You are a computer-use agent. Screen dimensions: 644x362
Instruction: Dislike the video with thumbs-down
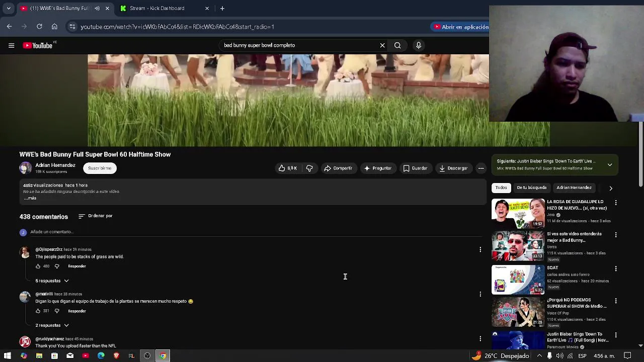309,168
